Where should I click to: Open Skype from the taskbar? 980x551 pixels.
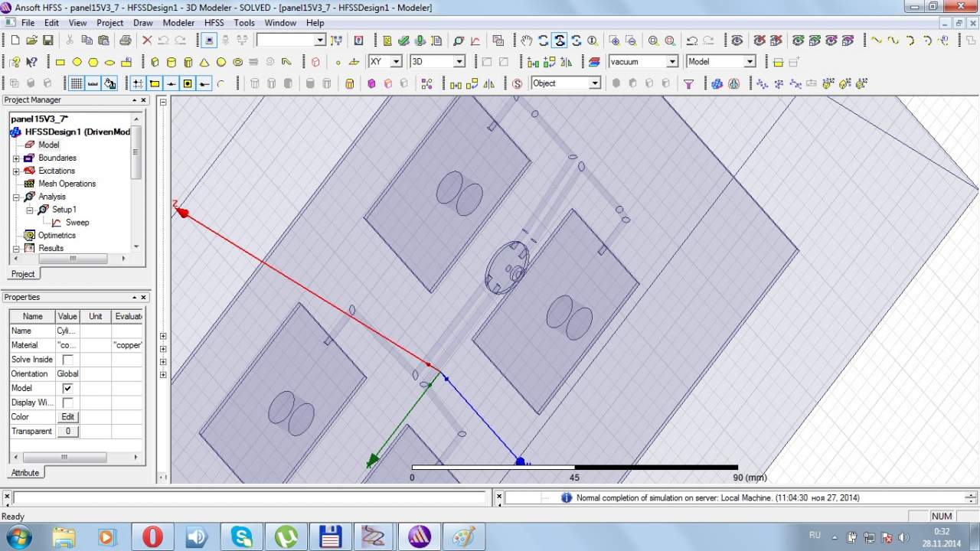click(x=242, y=536)
